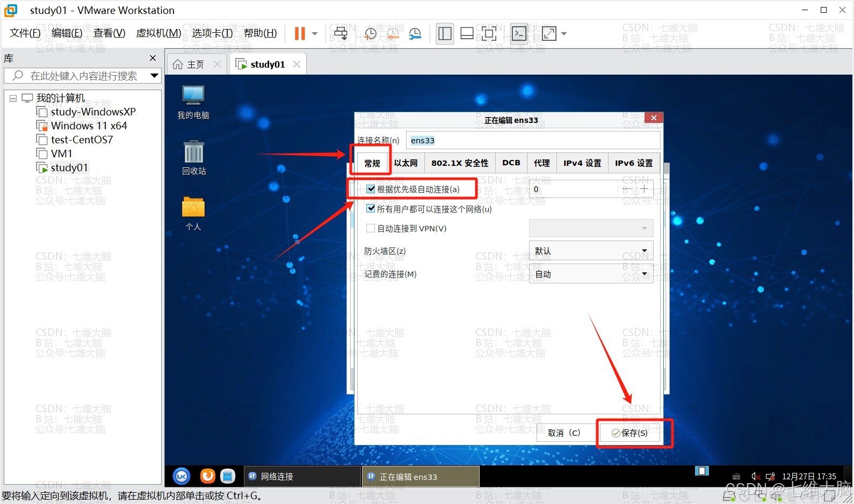Image resolution: width=854 pixels, height=504 pixels.
Task: Click the 保存(S) save button
Action: coord(629,433)
